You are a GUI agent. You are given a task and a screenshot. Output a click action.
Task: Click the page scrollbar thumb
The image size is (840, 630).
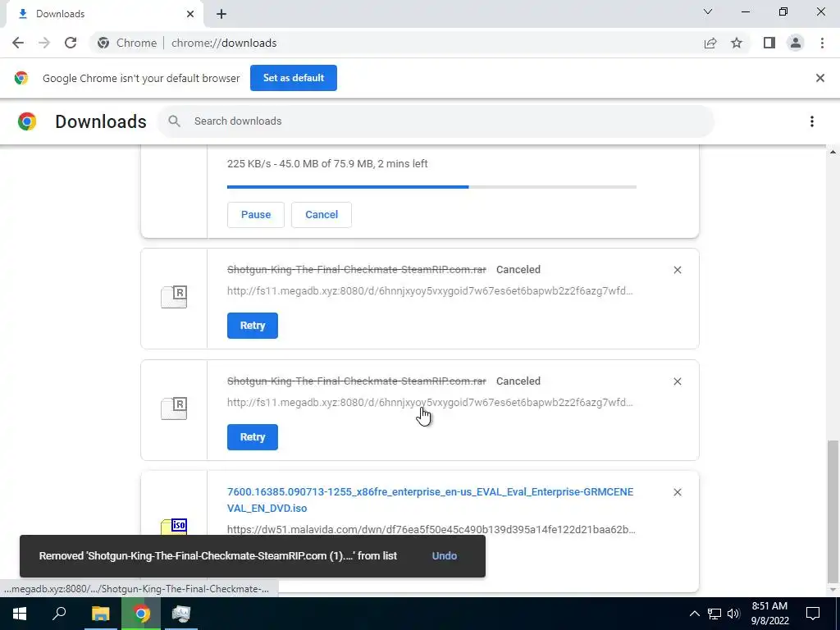click(833, 511)
